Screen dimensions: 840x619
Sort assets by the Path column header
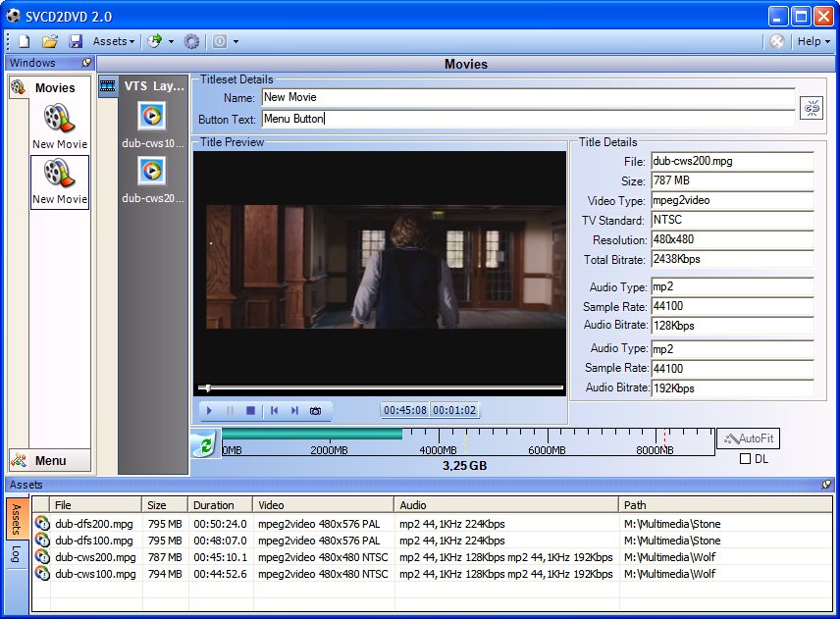pyautogui.click(x=726, y=505)
